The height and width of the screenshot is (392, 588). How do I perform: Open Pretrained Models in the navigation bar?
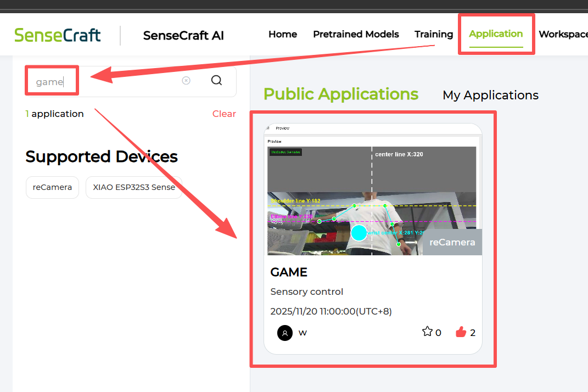(x=356, y=34)
